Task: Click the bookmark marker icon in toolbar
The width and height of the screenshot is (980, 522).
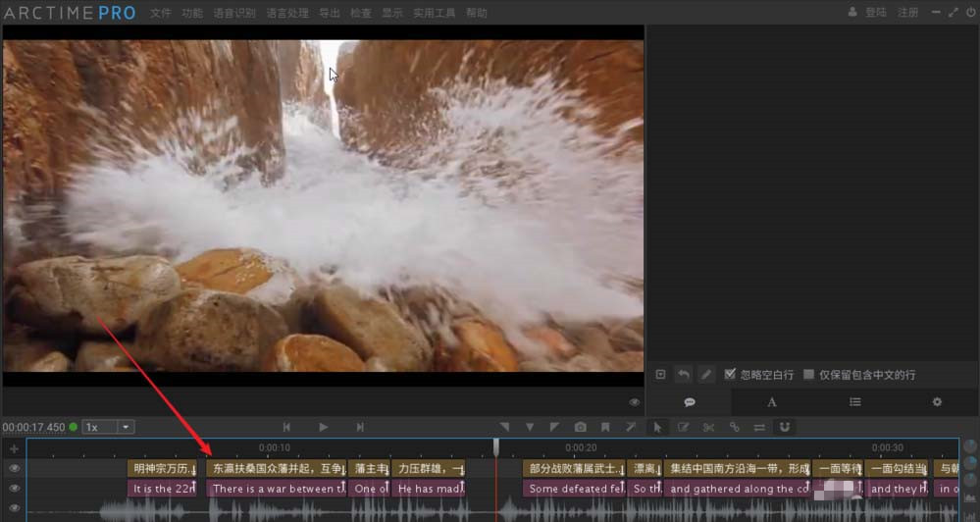Action: 605,427
